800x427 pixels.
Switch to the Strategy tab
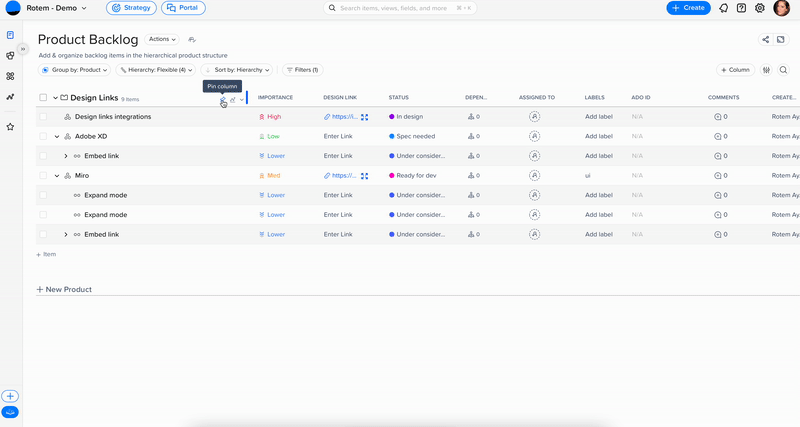pos(131,8)
